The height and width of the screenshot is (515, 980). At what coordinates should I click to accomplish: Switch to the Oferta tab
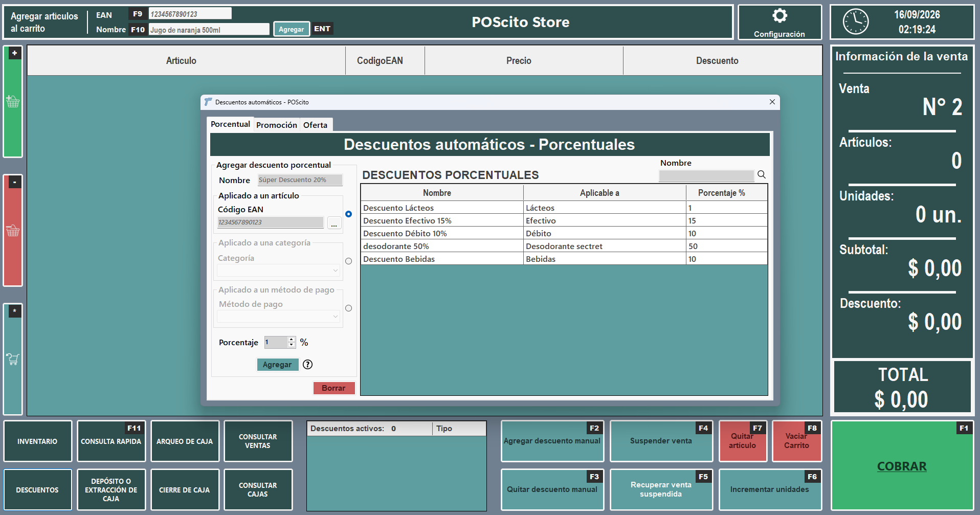(315, 125)
